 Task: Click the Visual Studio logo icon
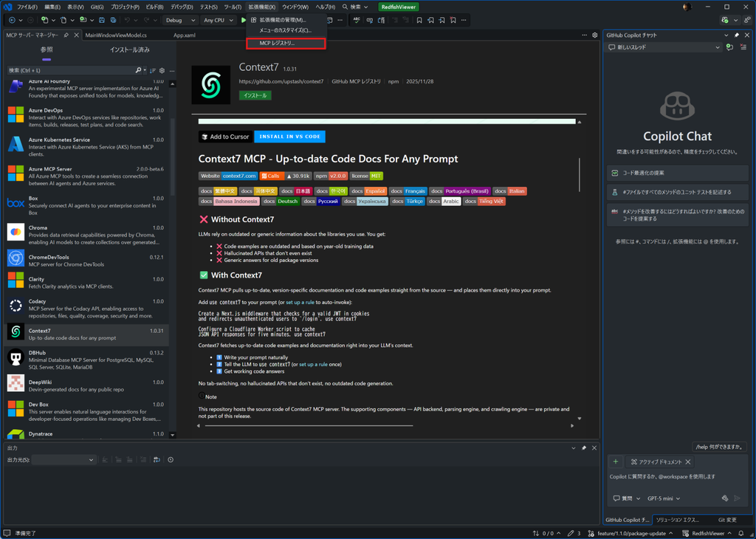coord(7,7)
